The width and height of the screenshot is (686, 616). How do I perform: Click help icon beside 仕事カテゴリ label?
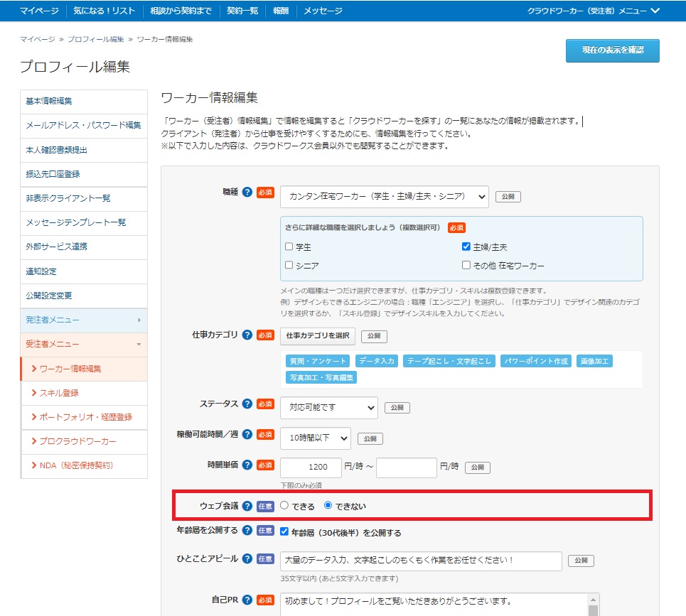click(x=247, y=335)
